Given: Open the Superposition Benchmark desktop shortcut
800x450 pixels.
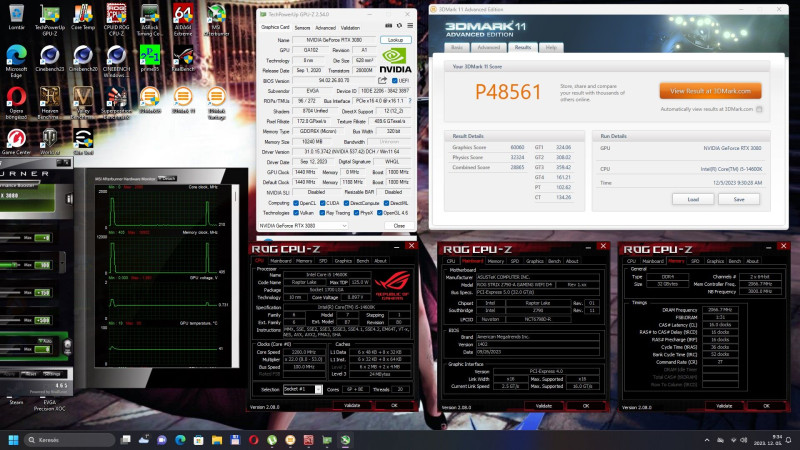Looking at the screenshot, I should point(116,103).
